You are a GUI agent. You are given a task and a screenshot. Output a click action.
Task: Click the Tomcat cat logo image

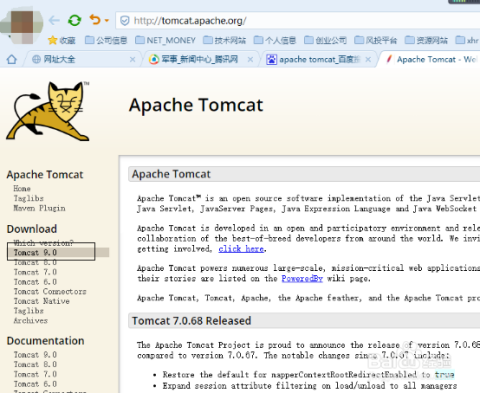tap(48, 111)
